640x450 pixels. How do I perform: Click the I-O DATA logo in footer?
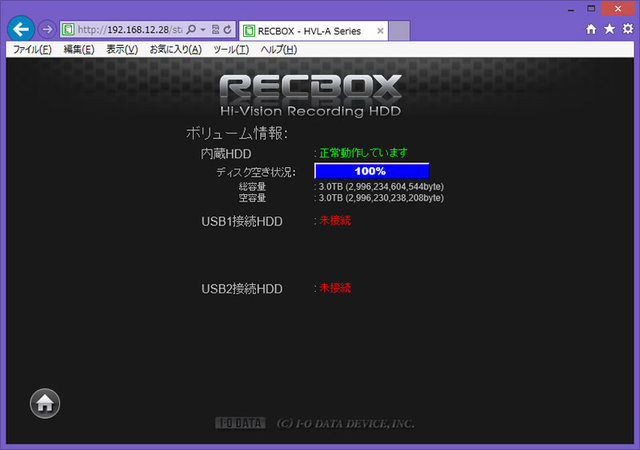240,423
